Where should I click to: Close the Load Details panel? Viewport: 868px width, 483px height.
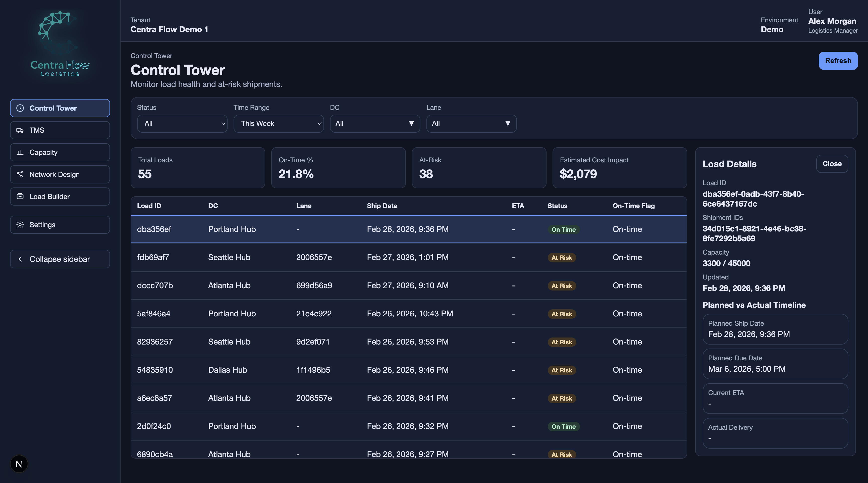[832, 164]
